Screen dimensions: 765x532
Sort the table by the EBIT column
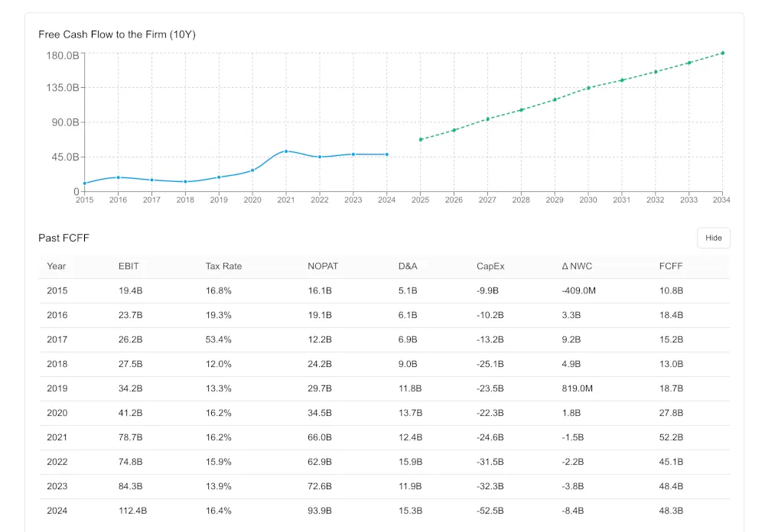tap(129, 266)
